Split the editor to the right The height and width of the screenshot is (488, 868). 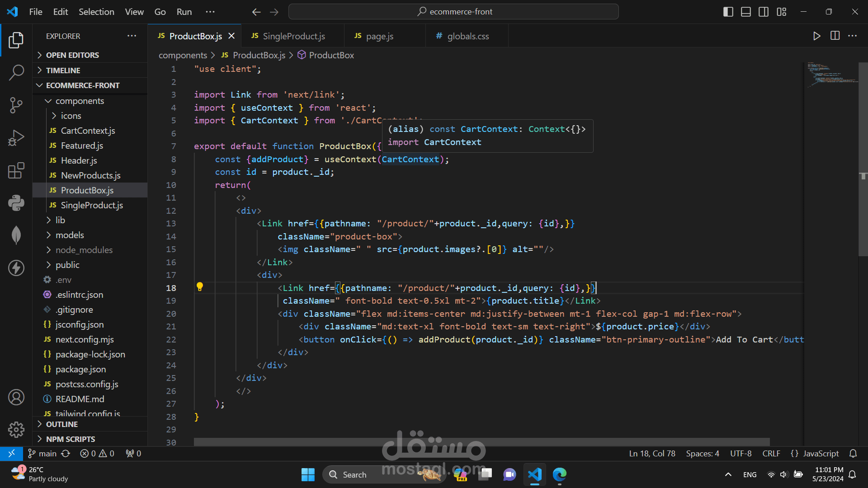point(835,36)
